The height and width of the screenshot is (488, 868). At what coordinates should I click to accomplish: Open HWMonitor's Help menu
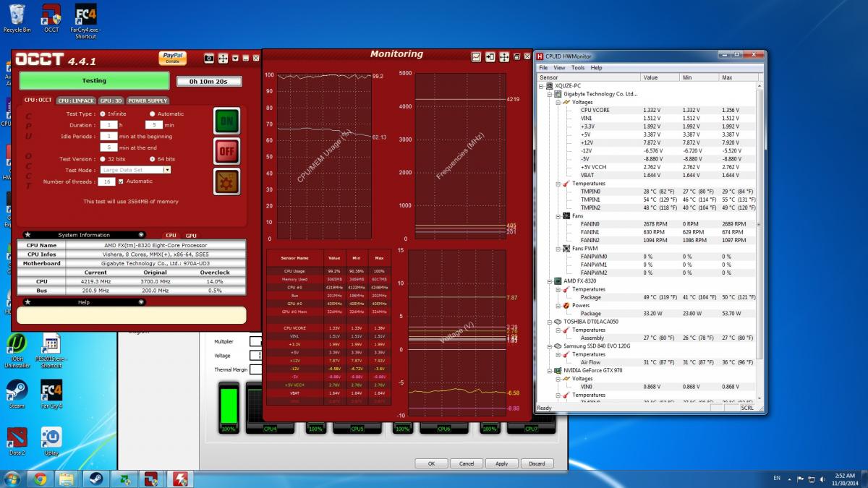click(596, 68)
